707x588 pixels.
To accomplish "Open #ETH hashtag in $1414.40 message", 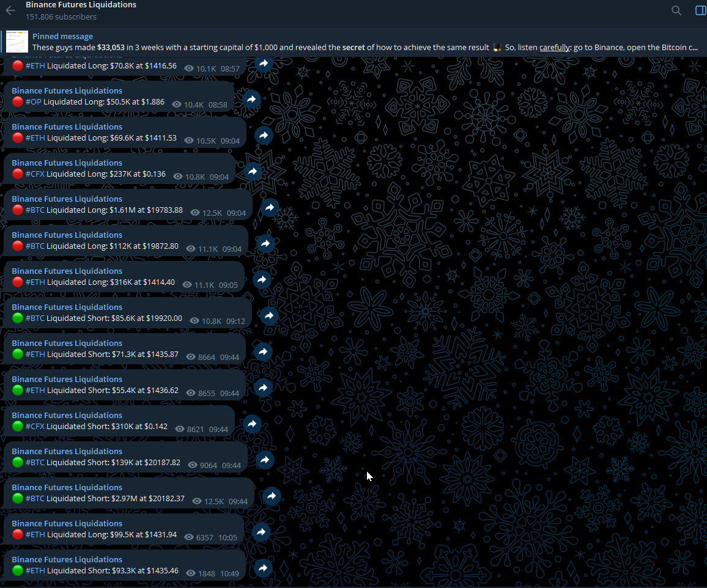I will click(35, 282).
